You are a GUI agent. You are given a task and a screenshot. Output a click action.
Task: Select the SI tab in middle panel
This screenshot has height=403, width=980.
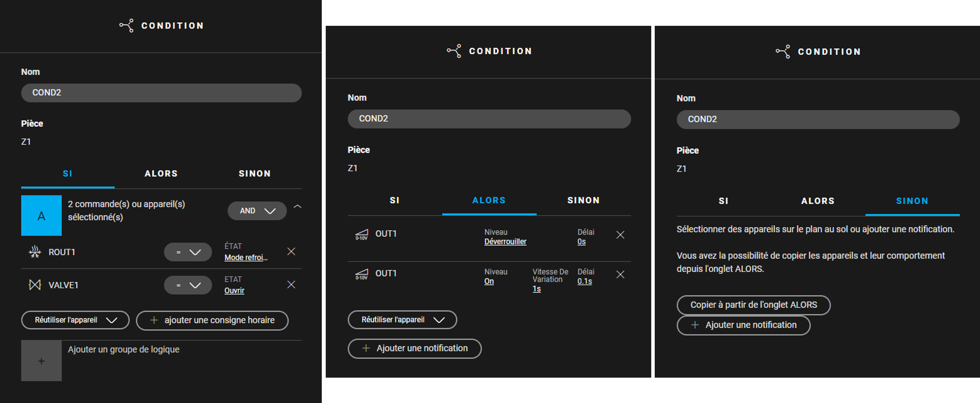click(x=395, y=200)
